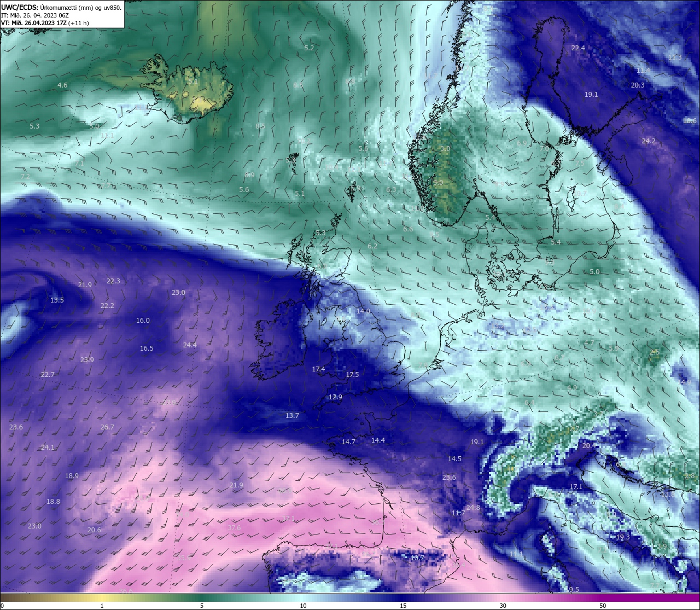Click the 22.2 value over the Atlantic

tap(107, 306)
